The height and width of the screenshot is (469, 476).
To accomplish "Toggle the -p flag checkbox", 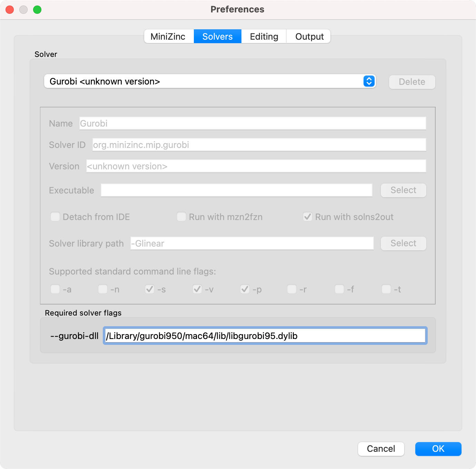I will pos(245,289).
